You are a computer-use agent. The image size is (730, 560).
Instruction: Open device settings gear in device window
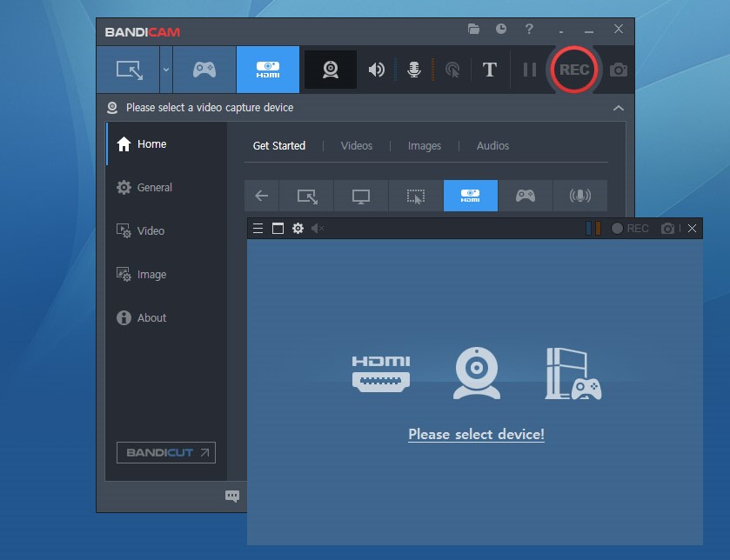click(298, 229)
